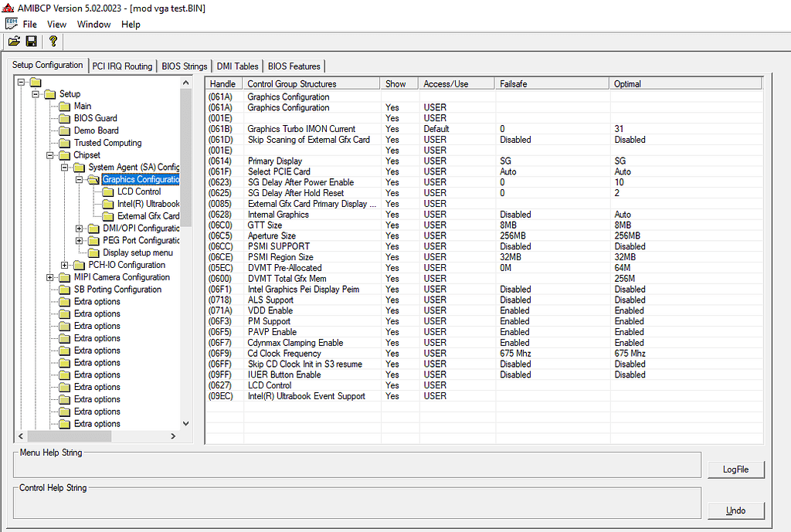The height and width of the screenshot is (532, 791).
Task: Open the Window menu
Action: point(93,24)
